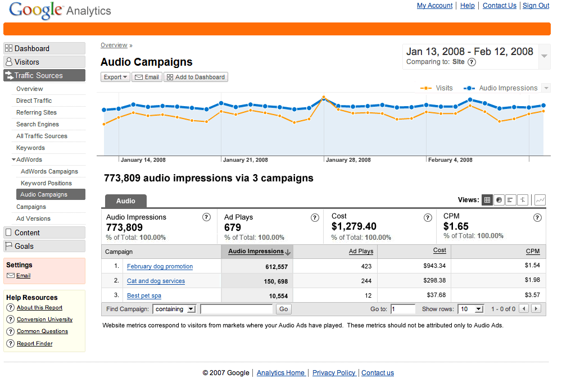The height and width of the screenshot is (392, 562).
Task: Sort table by CPM column header
Action: tap(533, 251)
